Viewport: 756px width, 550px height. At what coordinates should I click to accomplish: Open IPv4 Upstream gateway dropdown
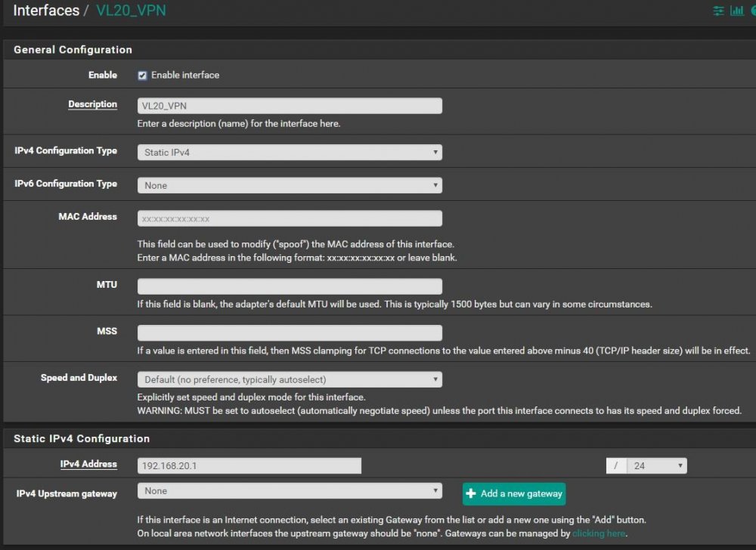pos(290,491)
